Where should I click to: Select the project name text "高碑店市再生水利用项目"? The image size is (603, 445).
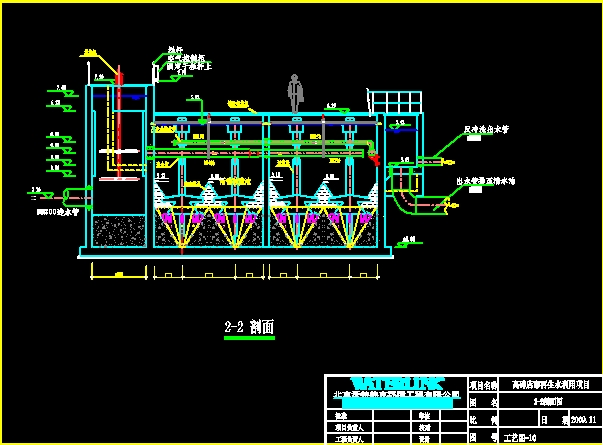point(550,384)
